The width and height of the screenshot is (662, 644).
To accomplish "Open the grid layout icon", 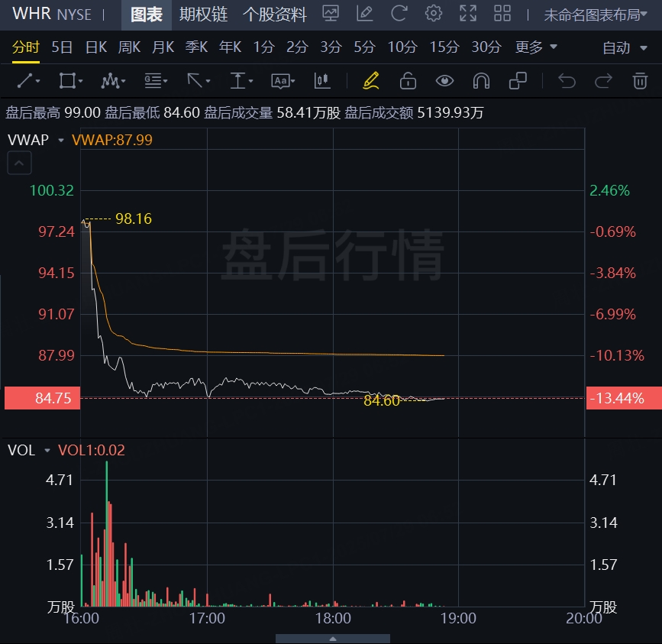I will coord(502,14).
